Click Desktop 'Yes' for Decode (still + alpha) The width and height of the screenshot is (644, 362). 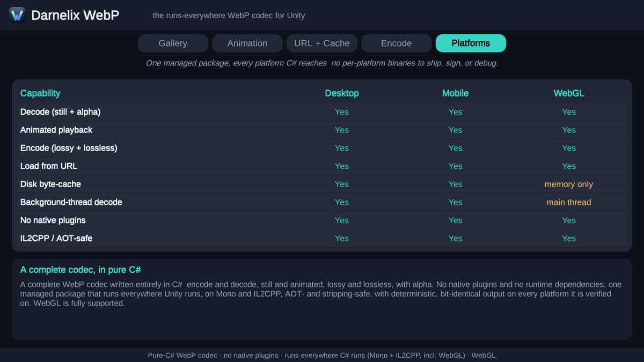coord(342,112)
